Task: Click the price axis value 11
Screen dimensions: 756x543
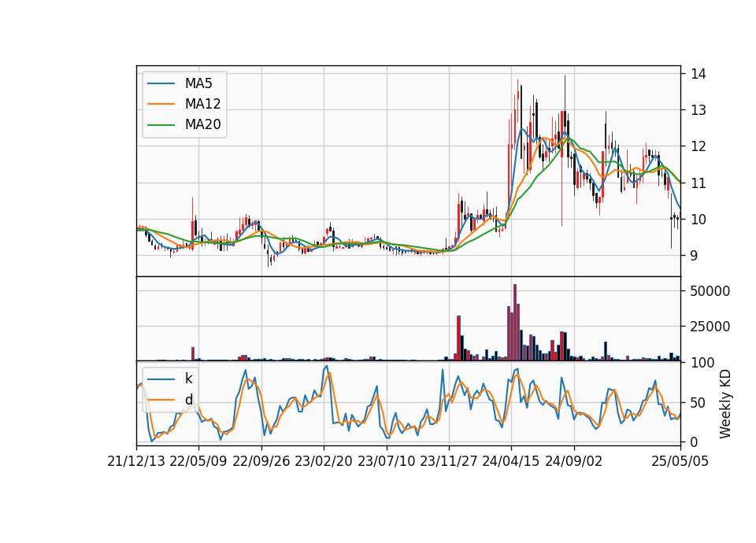Action: (699, 183)
